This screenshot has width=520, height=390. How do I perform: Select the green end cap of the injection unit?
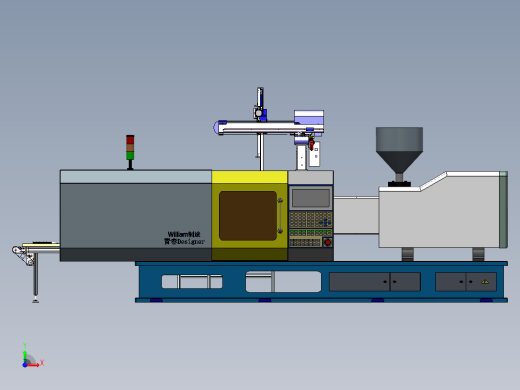pyautogui.click(x=504, y=210)
